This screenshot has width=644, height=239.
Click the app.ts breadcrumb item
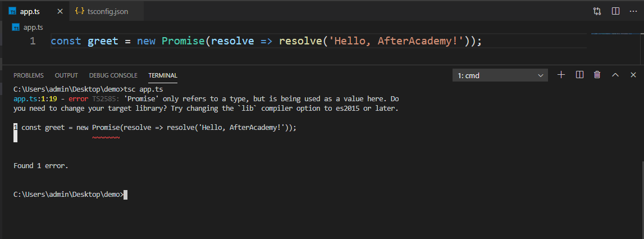(33, 27)
